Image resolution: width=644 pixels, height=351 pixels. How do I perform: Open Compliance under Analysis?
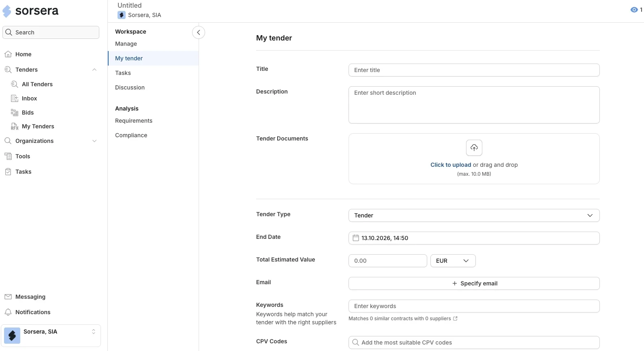point(131,135)
